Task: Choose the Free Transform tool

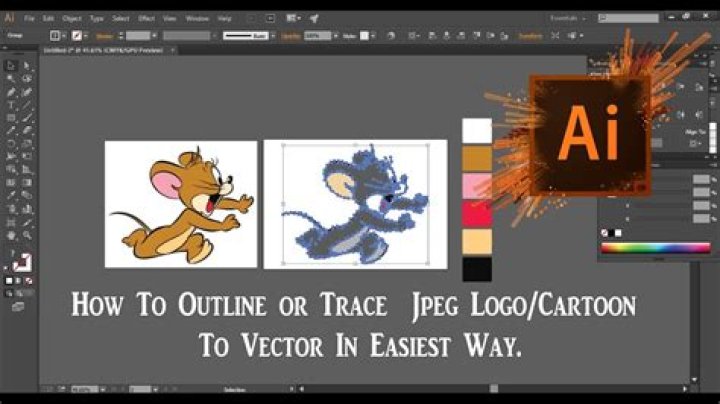Action: pyautogui.click(x=27, y=157)
